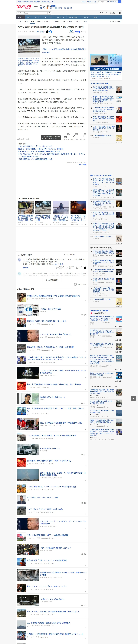Open settings gear icon
This screenshot has height=644, width=138.
120,13
